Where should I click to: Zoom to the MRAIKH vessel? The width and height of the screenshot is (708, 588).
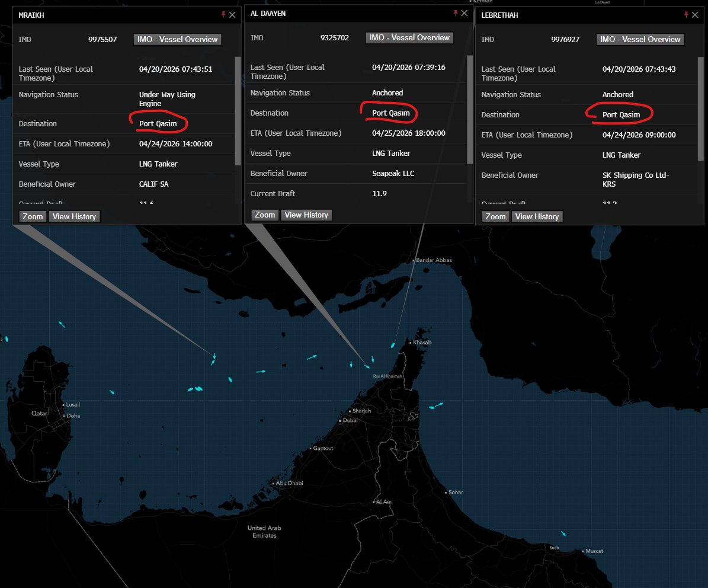click(x=33, y=216)
